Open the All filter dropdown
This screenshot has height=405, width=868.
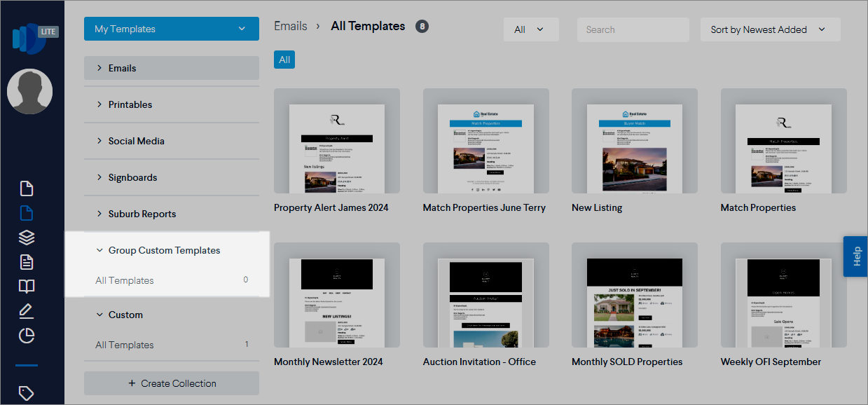coord(531,29)
